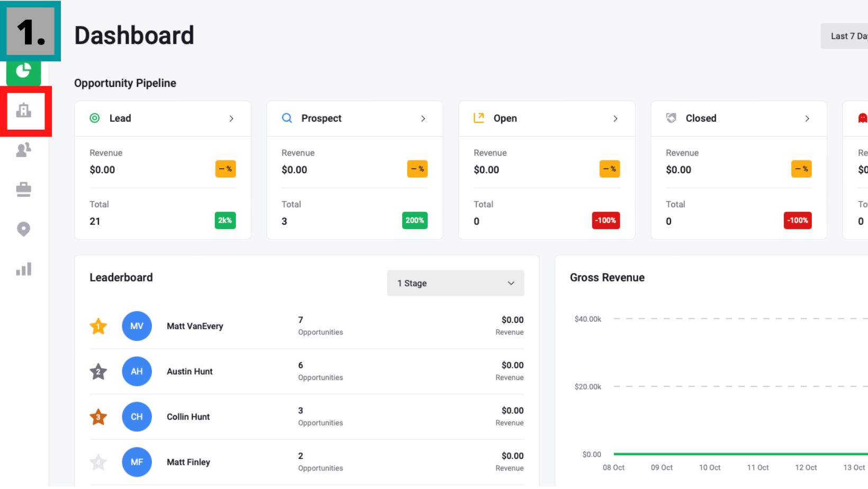Screen dimensions: 868x489
Task: Click the Closed handshake icon
Action: [671, 118]
